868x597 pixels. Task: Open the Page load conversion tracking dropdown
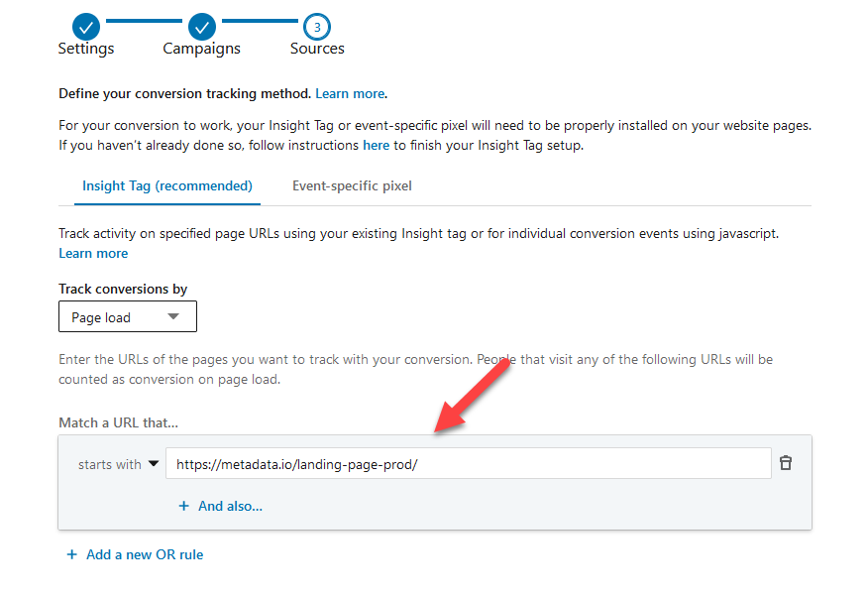[x=127, y=316]
